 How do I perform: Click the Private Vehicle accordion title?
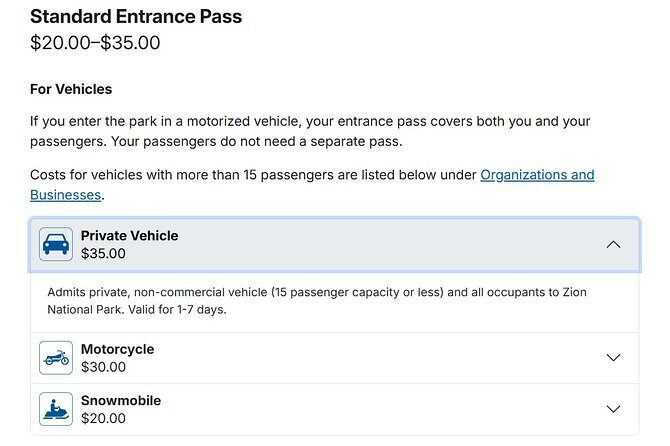click(x=129, y=236)
